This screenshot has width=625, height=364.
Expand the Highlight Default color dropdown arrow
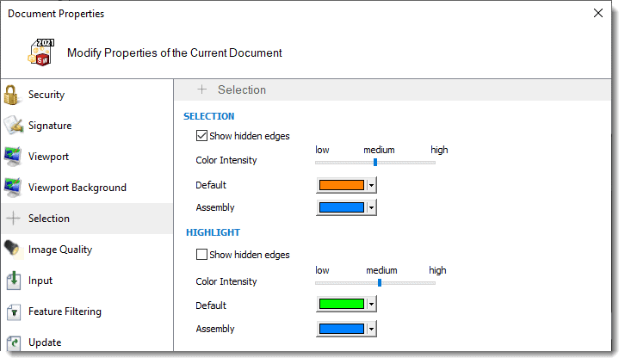pyautogui.click(x=371, y=305)
